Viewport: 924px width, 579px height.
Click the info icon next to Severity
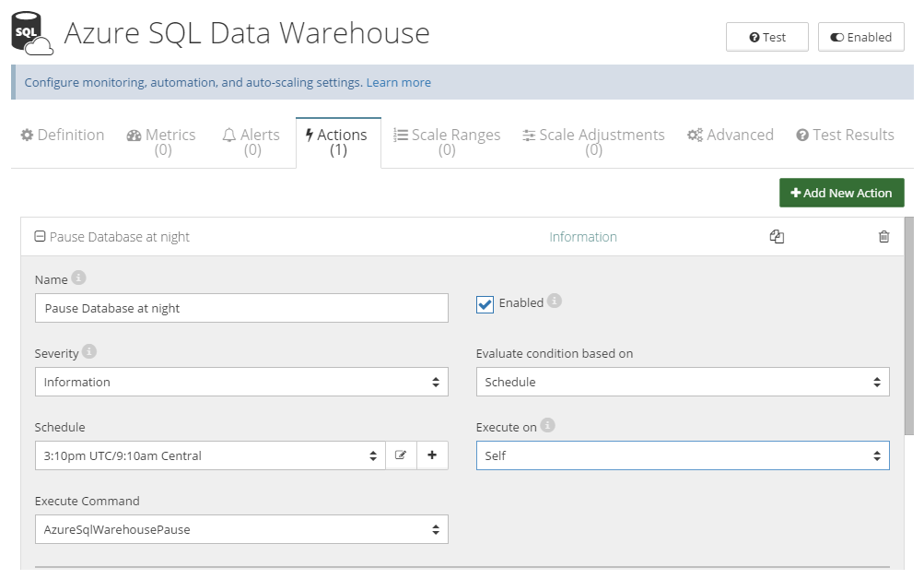(x=89, y=351)
